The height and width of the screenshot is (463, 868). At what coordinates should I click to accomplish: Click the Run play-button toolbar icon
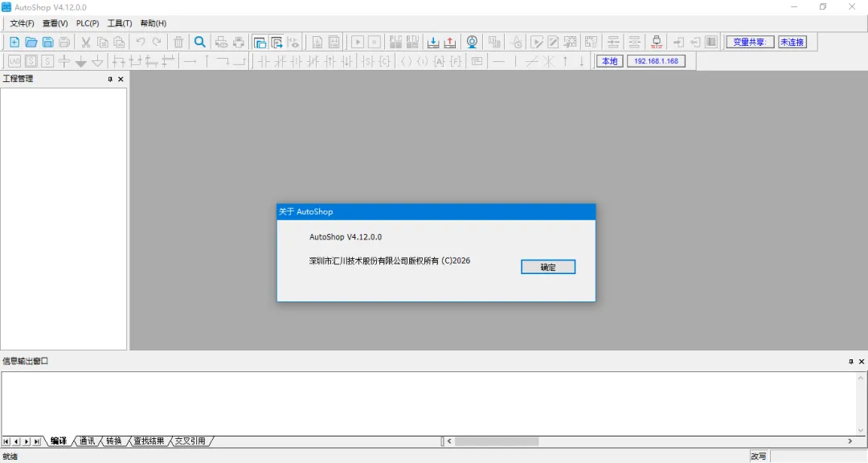[x=358, y=42]
